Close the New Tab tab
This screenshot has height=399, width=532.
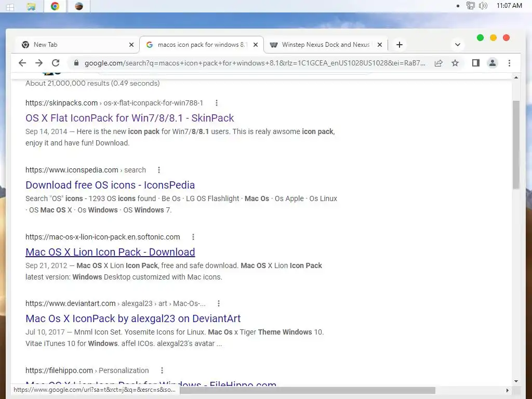tap(131, 45)
